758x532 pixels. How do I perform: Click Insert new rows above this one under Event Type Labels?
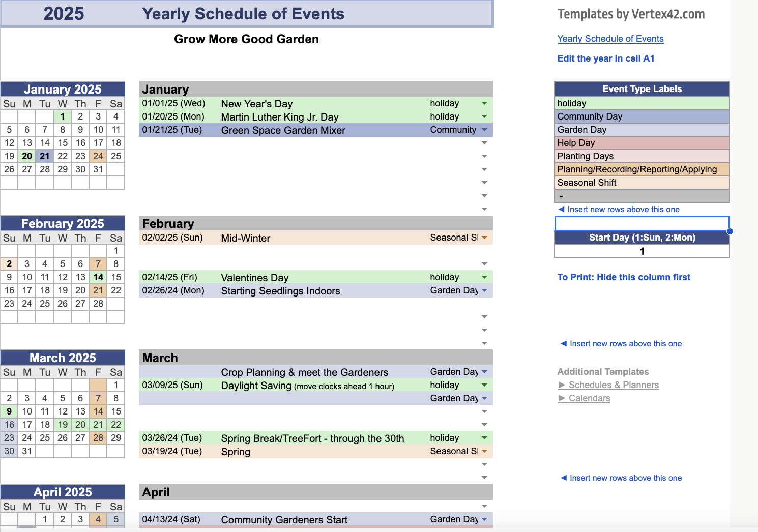(620, 209)
